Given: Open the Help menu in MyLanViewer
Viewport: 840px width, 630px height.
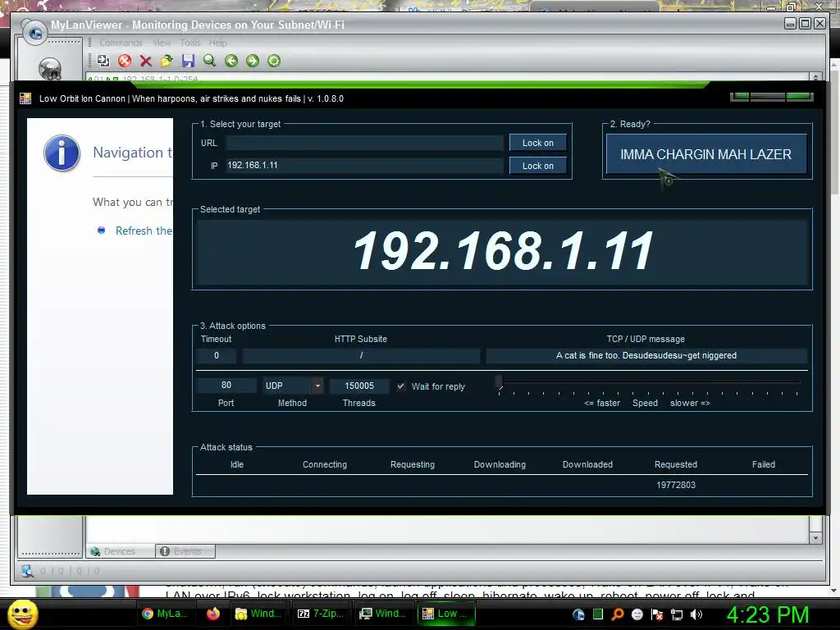Looking at the screenshot, I should point(217,43).
